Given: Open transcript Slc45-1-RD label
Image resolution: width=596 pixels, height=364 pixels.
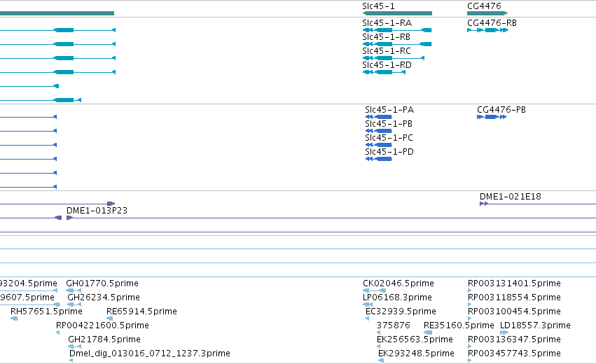Looking at the screenshot, I should click(387, 65).
